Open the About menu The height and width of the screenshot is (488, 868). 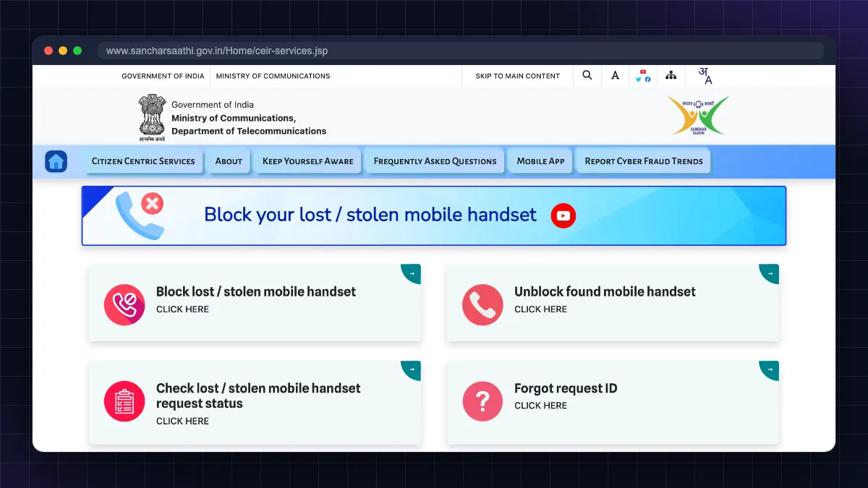[229, 161]
